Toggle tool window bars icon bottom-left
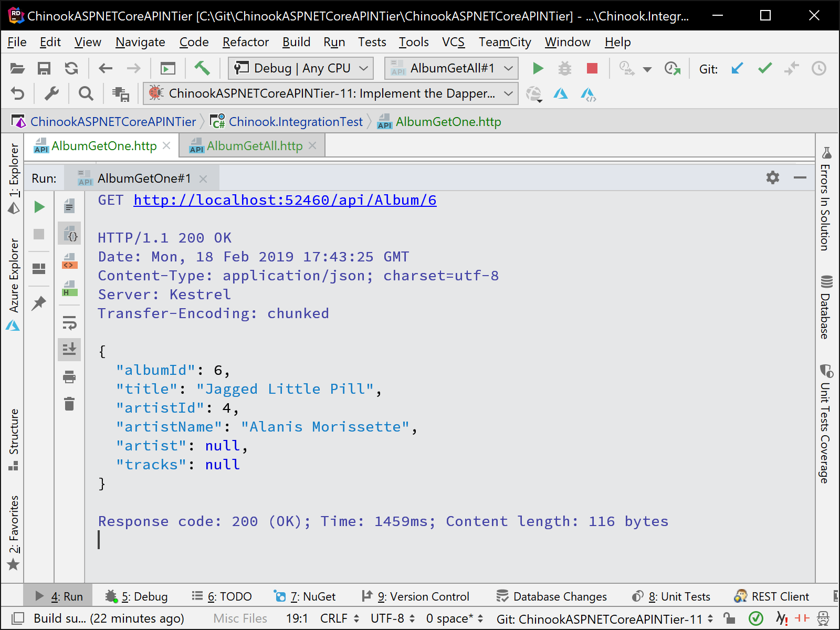 [x=17, y=618]
